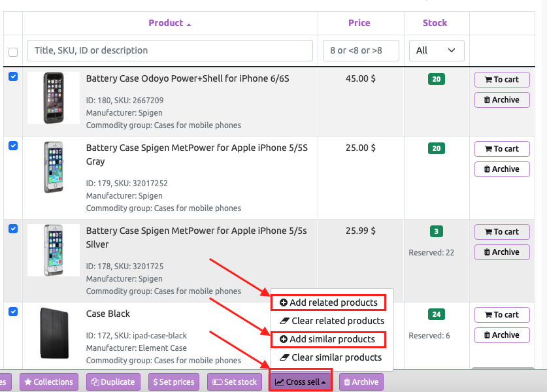Open Battery Case Spigen MetPower iPhone 5/5s Silver title

pyautogui.click(x=197, y=238)
